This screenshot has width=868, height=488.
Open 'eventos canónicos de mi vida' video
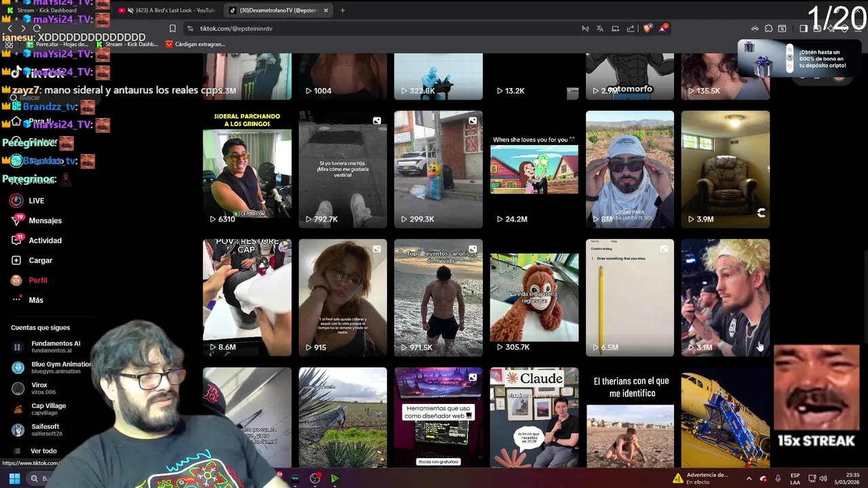click(438, 298)
